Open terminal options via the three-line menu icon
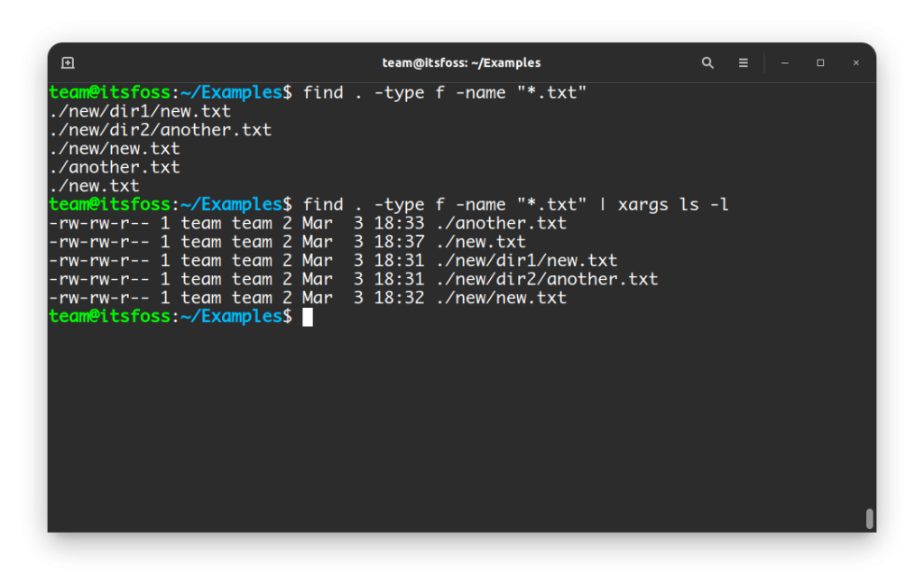The height and width of the screenshot is (585, 924). click(743, 62)
